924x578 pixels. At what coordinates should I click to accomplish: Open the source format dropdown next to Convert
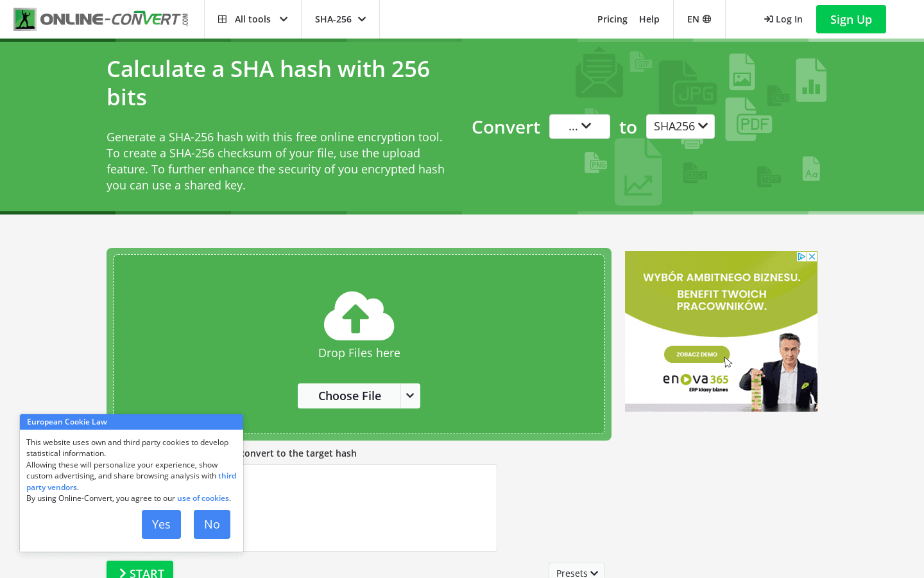tap(579, 126)
